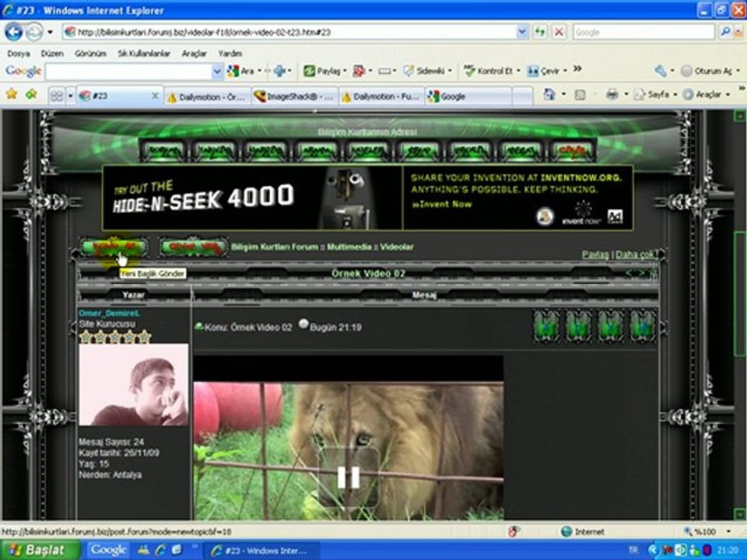747x560 pixels.
Task: Click the Daha çok link
Action: pos(636,255)
